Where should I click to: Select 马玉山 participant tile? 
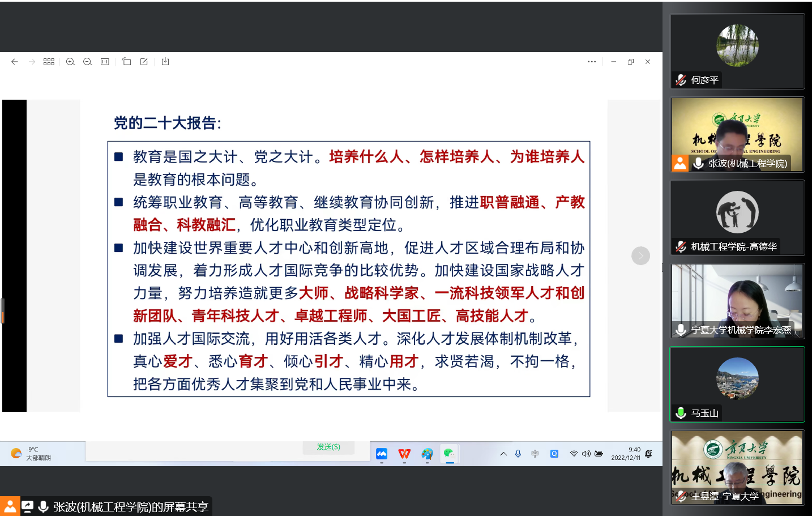[737, 385]
